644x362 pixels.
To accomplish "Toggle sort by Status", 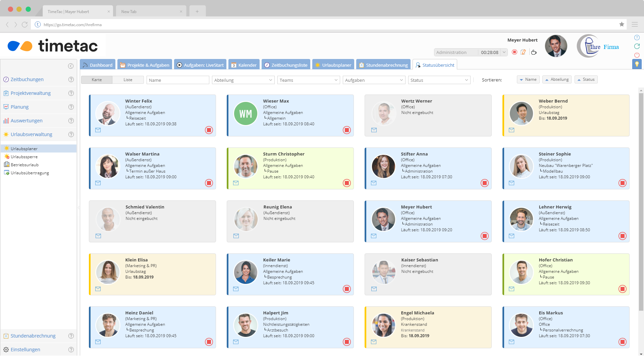I will (x=586, y=80).
